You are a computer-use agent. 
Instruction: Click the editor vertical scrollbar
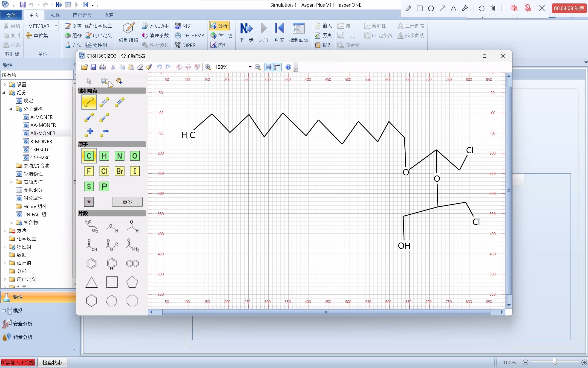click(x=509, y=191)
